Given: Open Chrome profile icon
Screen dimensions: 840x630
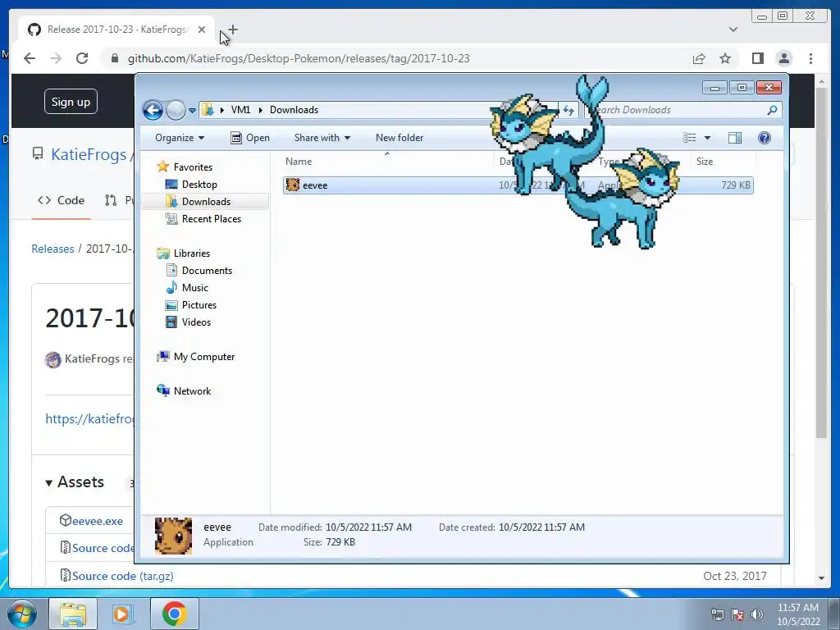Looking at the screenshot, I should pos(783,58).
